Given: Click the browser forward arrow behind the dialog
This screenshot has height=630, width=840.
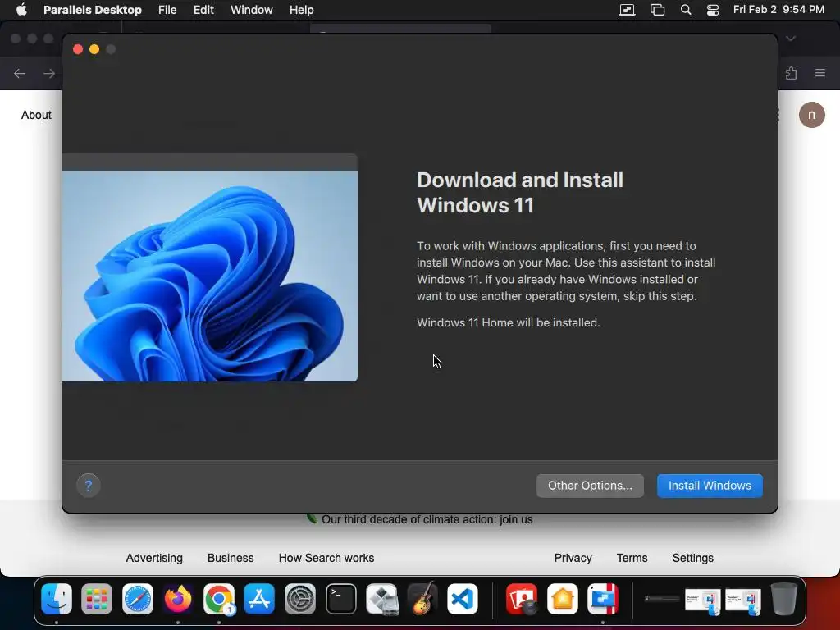Looking at the screenshot, I should [49, 73].
